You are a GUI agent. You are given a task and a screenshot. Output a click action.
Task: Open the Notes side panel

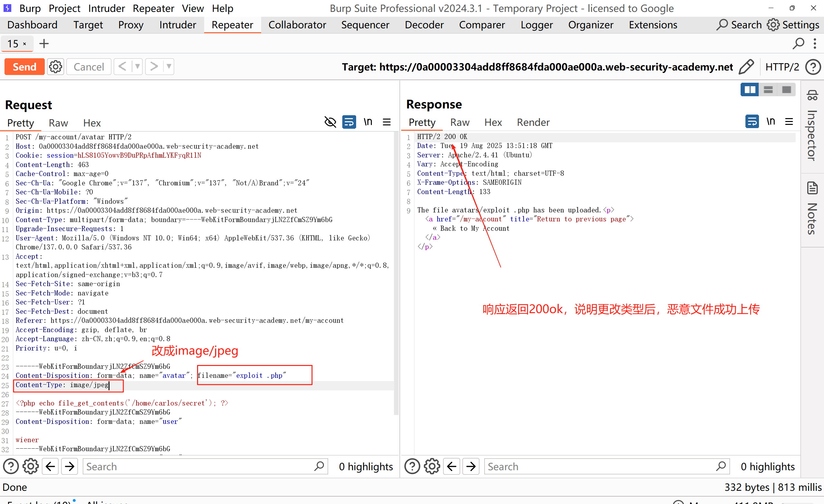tap(812, 209)
